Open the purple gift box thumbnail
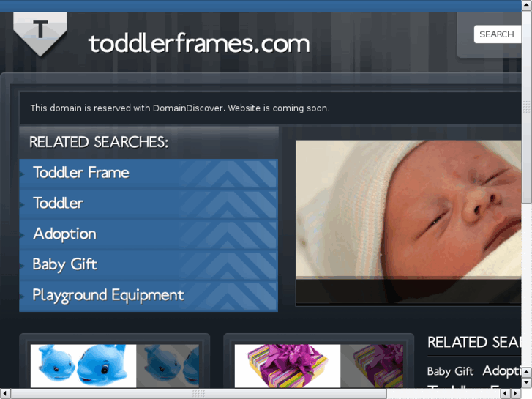Screen dimensions: 532x399 click(288, 366)
